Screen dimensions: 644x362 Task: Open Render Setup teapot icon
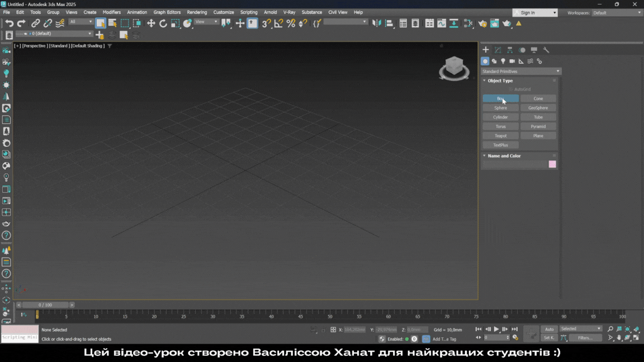click(482, 23)
